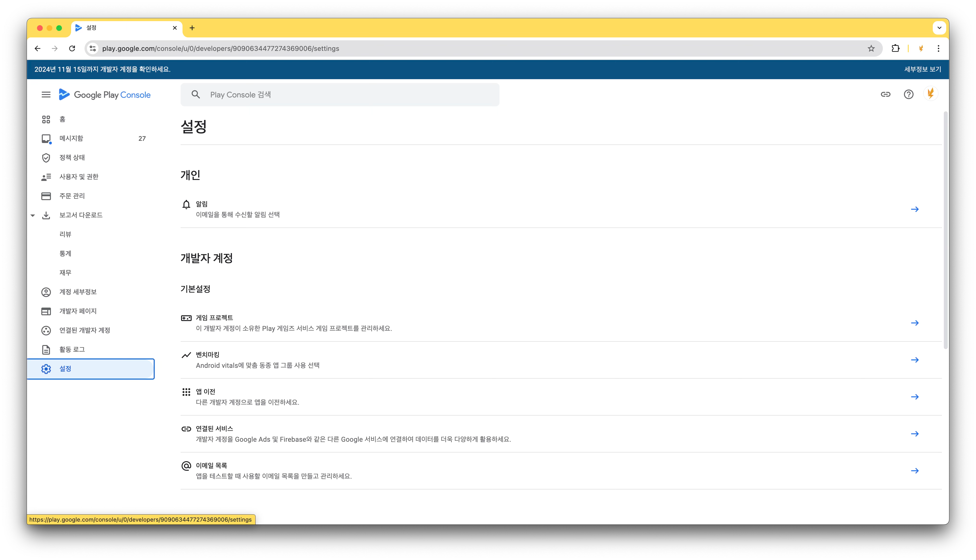Open 알림 settings with its arrow
The height and width of the screenshot is (560, 976).
click(915, 209)
